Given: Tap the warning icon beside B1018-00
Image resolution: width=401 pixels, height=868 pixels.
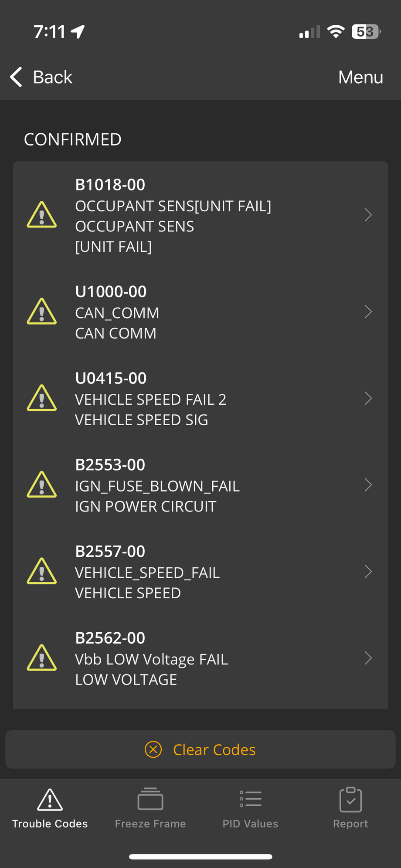Looking at the screenshot, I should point(42,215).
